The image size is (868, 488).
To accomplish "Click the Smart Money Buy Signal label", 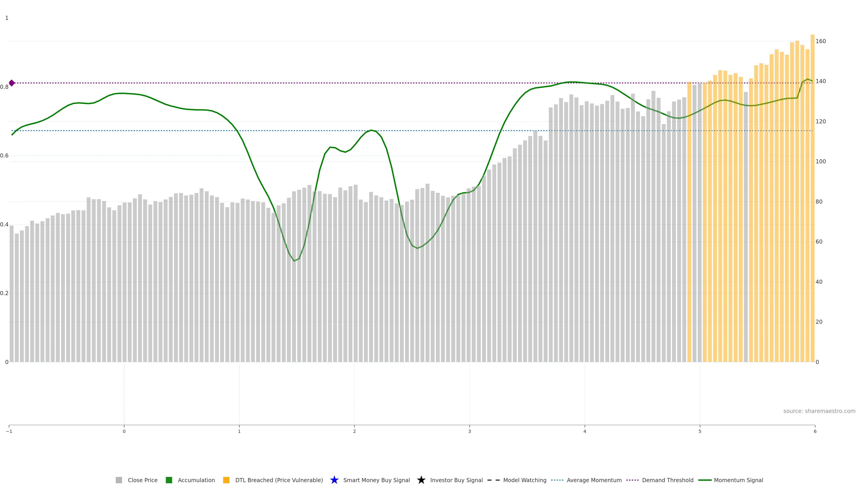I will 376,480.
